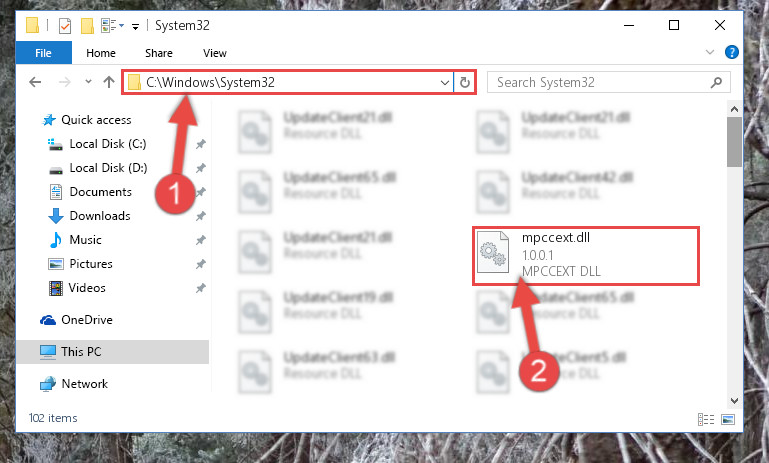The height and width of the screenshot is (463, 769).
Task: Click the New folder quick access icon
Action: click(x=87, y=26)
